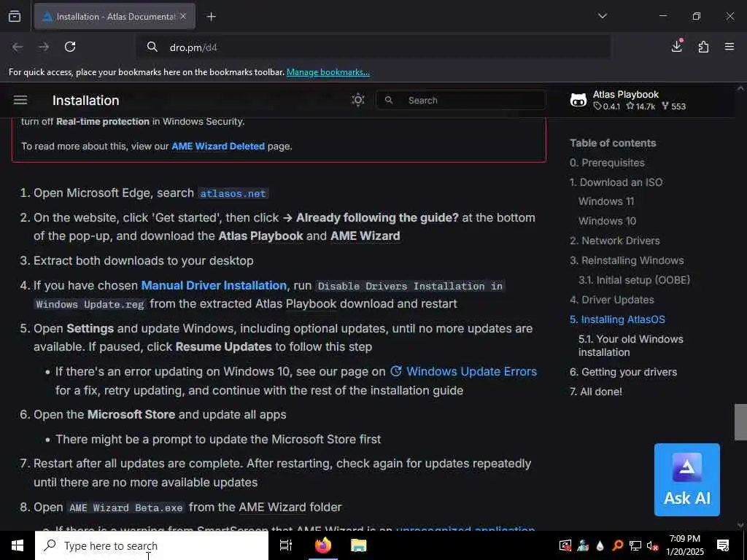Click the Installation page title in header
This screenshot has width=747, height=560.
(86, 101)
